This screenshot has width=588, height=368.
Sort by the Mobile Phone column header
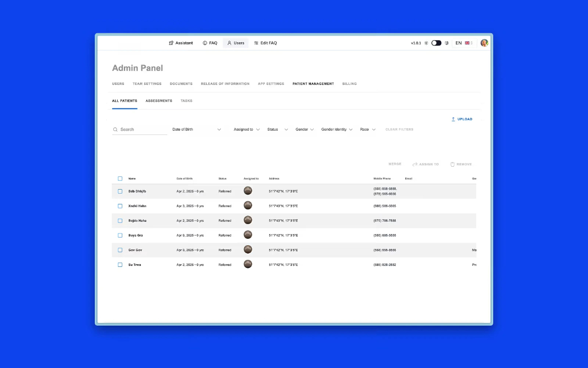pos(382,179)
